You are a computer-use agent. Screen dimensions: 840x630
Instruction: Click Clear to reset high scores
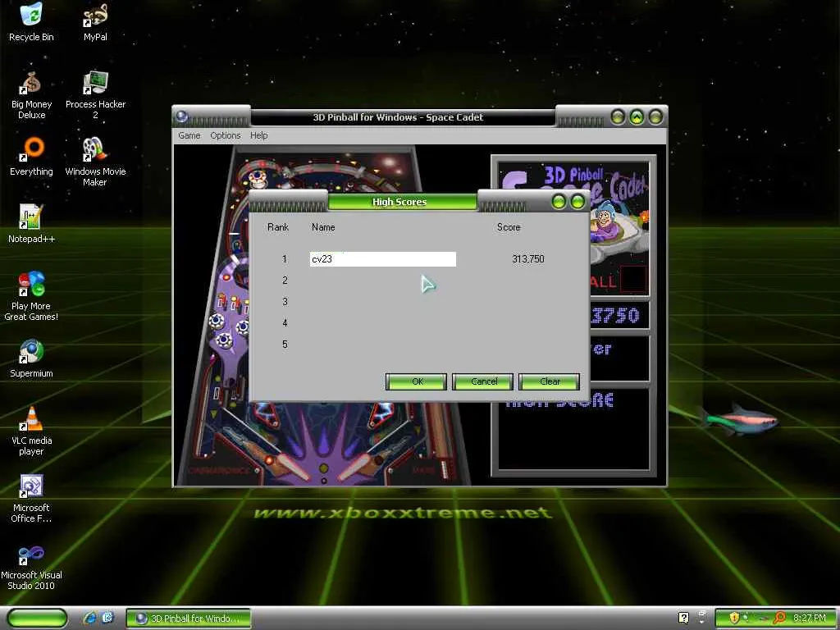click(x=549, y=381)
